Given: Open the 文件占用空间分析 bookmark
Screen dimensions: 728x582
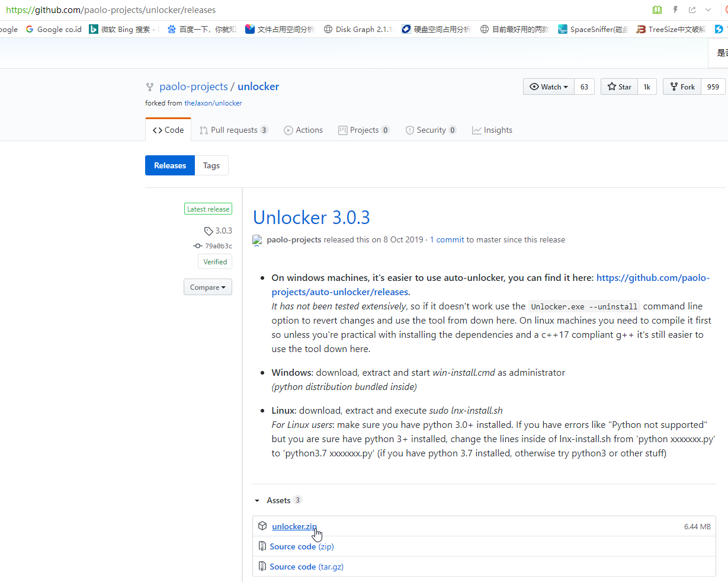Looking at the screenshot, I should [x=280, y=29].
